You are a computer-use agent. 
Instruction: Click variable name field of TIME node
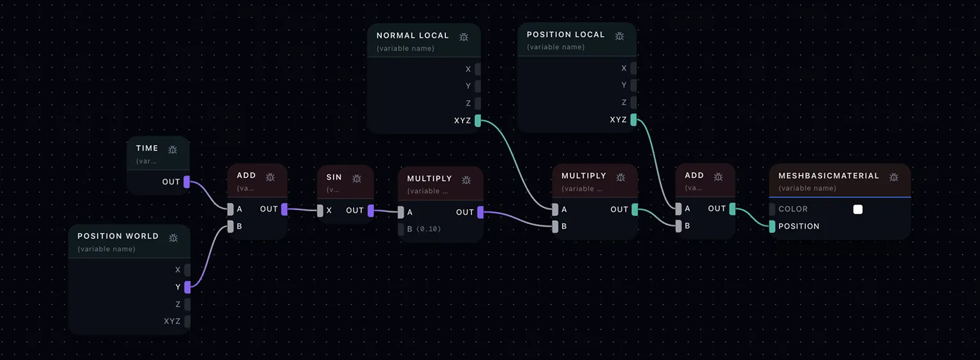coord(146,161)
